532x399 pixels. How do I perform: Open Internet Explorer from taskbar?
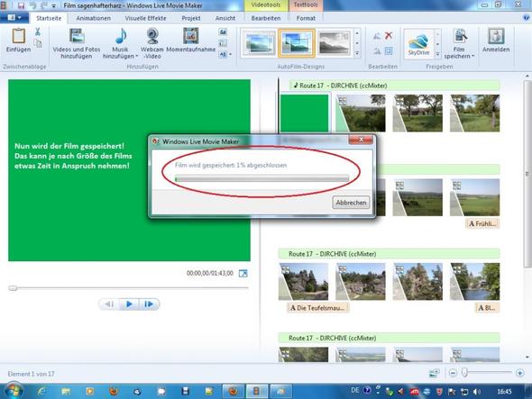pos(42,391)
